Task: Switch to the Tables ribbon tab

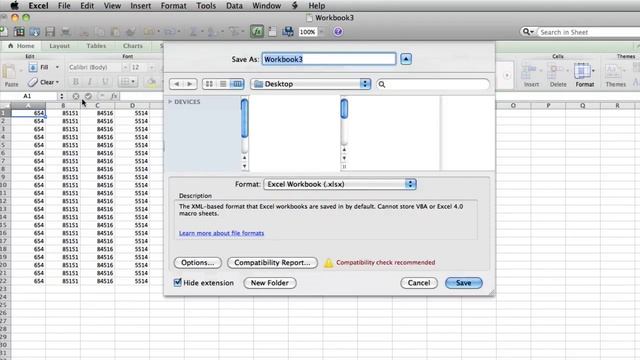Action: click(96, 46)
